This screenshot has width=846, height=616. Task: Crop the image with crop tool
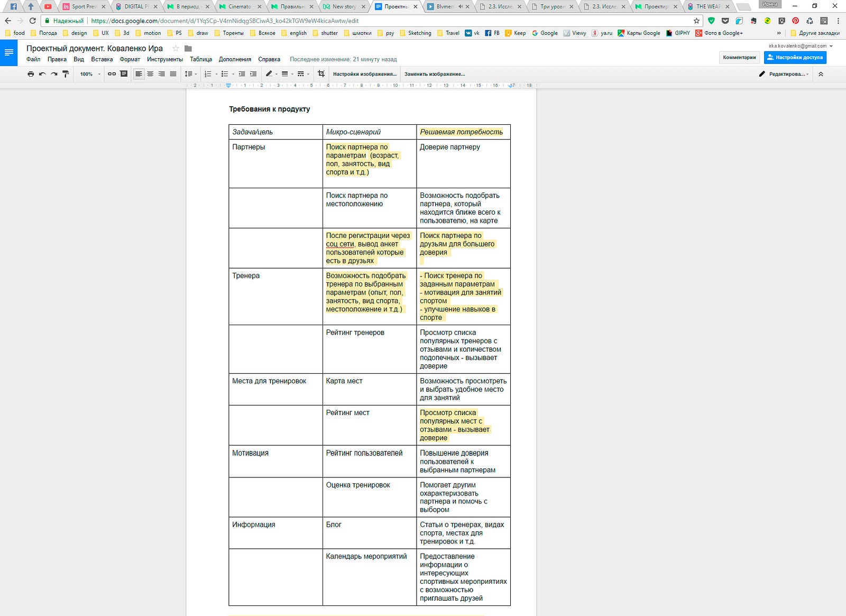point(321,74)
